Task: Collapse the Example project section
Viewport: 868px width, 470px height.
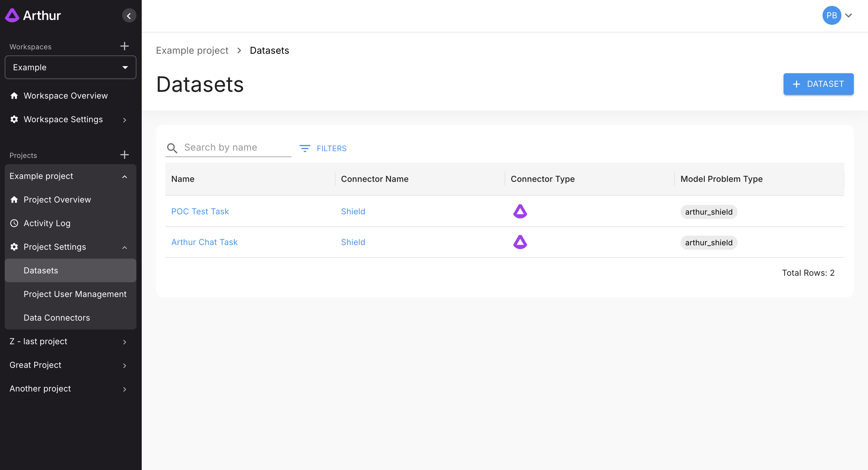Action: (124, 177)
